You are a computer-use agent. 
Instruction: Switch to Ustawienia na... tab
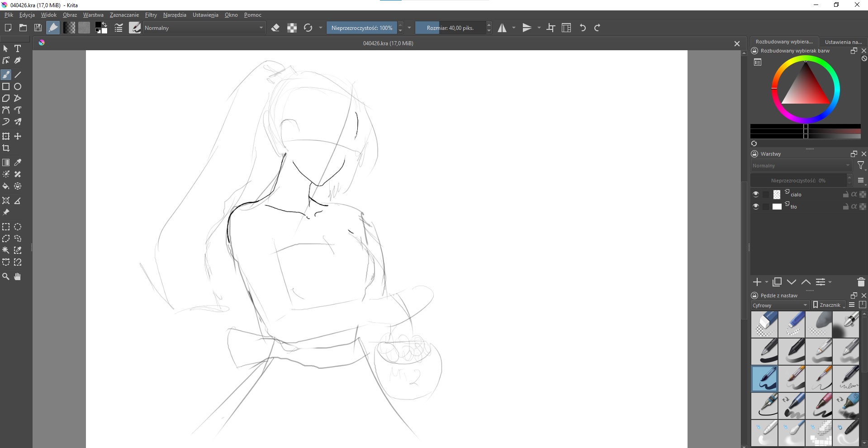point(843,42)
